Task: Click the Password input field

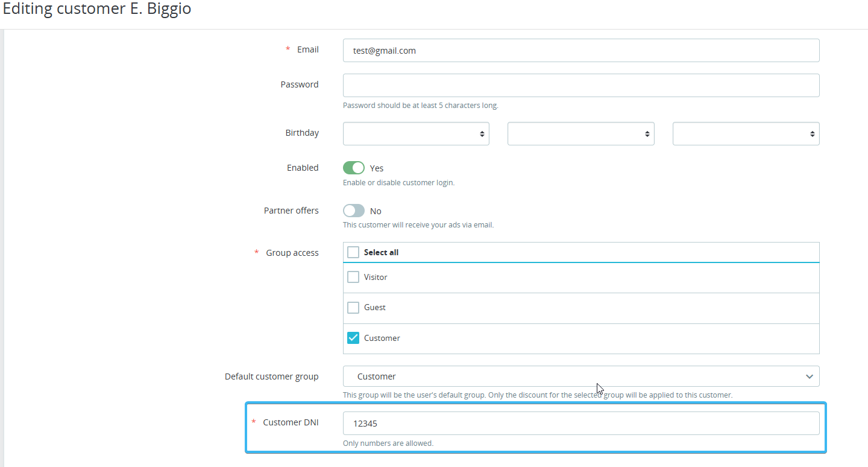Action: point(580,85)
